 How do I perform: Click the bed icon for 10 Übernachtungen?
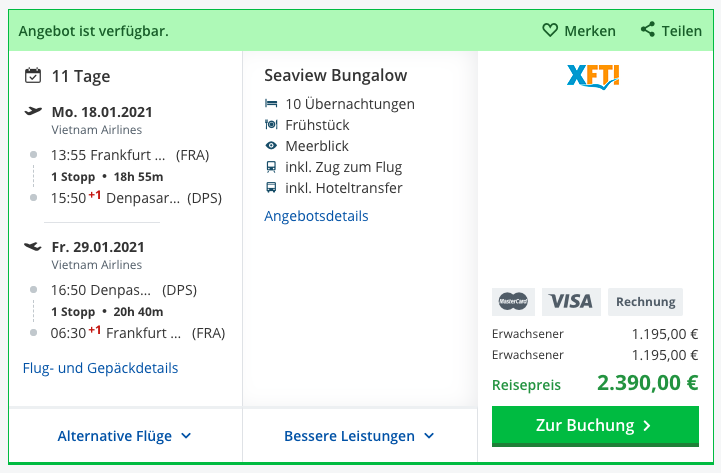[271, 103]
